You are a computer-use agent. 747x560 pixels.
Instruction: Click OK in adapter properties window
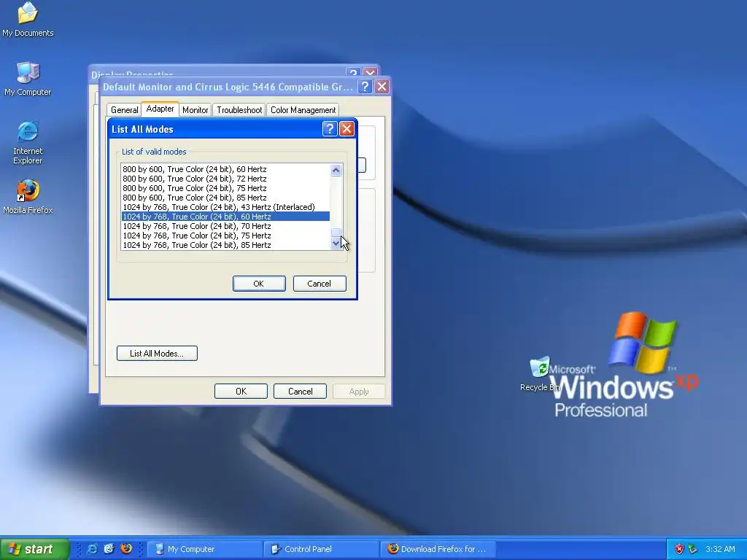pyautogui.click(x=241, y=392)
